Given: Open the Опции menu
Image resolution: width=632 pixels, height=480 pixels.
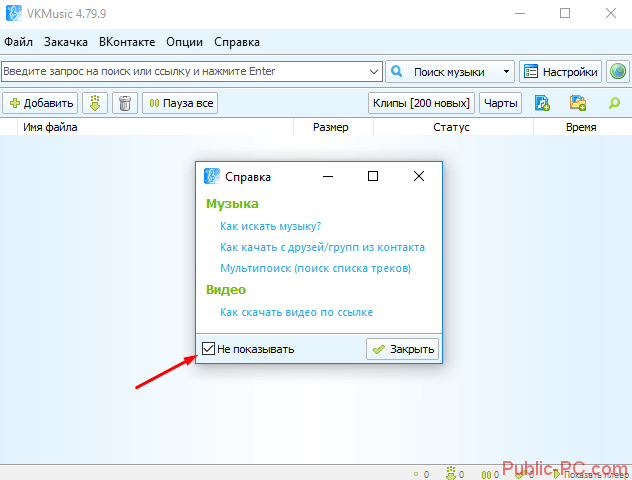Looking at the screenshot, I should pyautogui.click(x=185, y=42).
